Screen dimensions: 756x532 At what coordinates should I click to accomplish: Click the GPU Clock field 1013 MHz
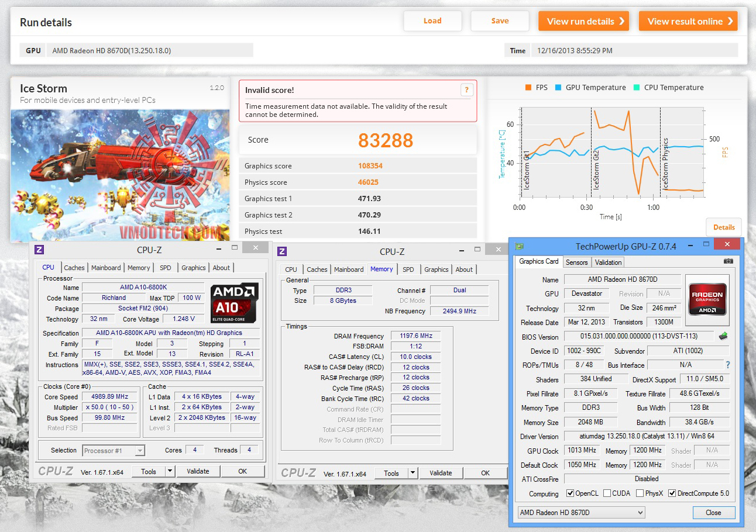click(x=582, y=451)
